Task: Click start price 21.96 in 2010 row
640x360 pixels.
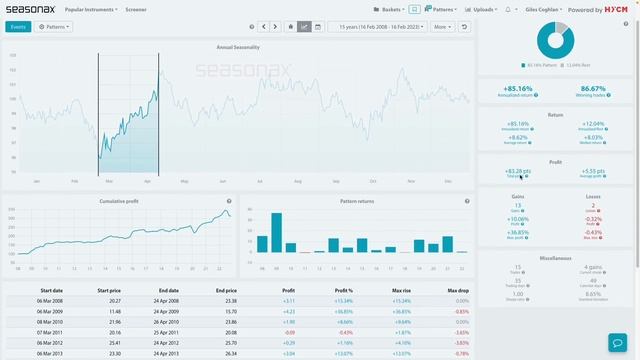Action: click(115, 322)
